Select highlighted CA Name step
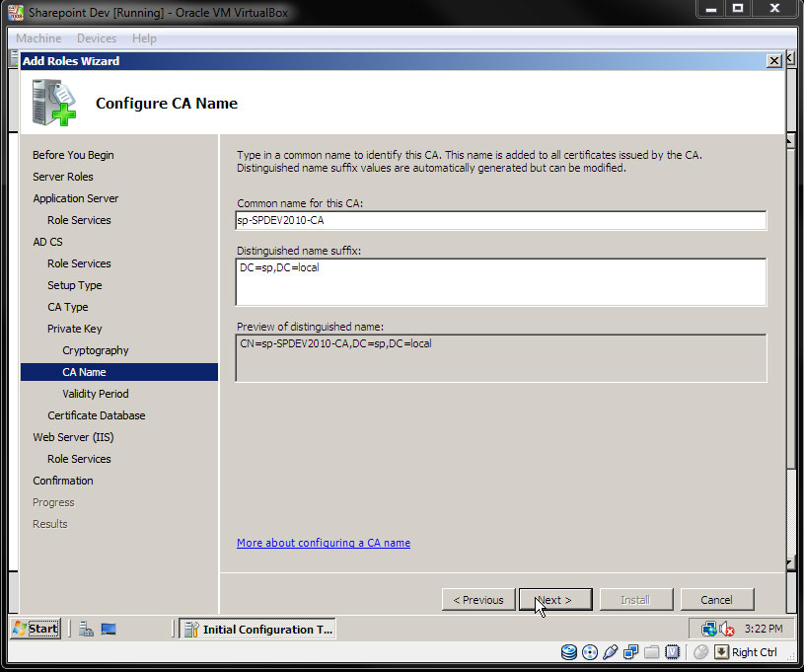 (x=119, y=372)
